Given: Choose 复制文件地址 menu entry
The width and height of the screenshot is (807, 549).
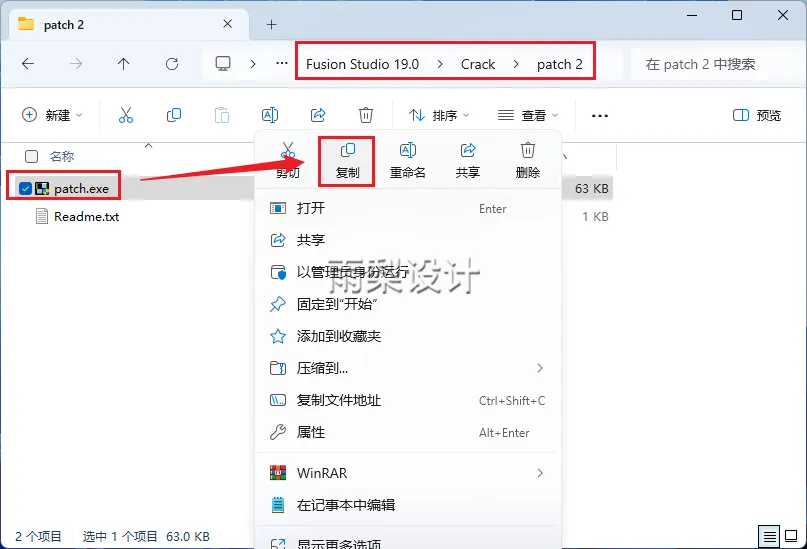Looking at the screenshot, I should (x=407, y=400).
